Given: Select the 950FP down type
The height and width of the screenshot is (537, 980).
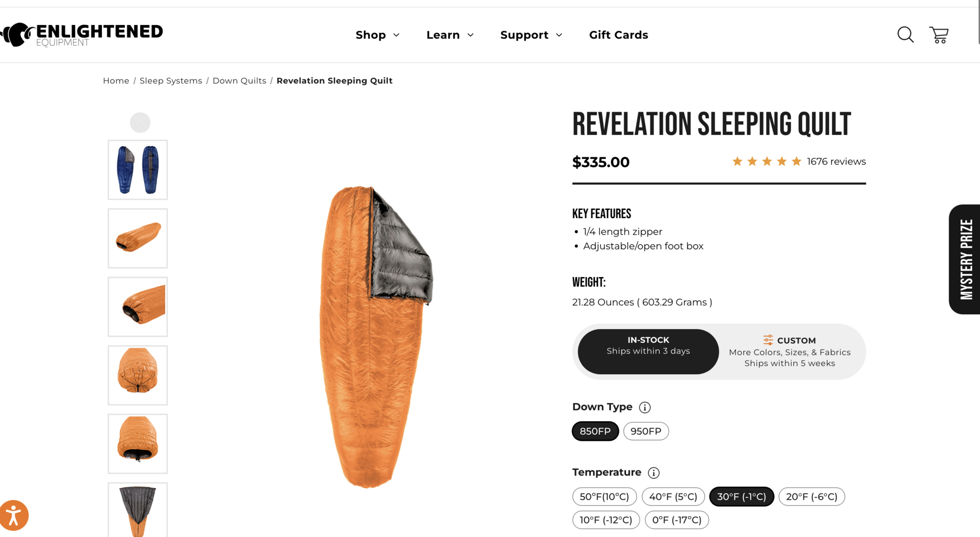Looking at the screenshot, I should [646, 431].
